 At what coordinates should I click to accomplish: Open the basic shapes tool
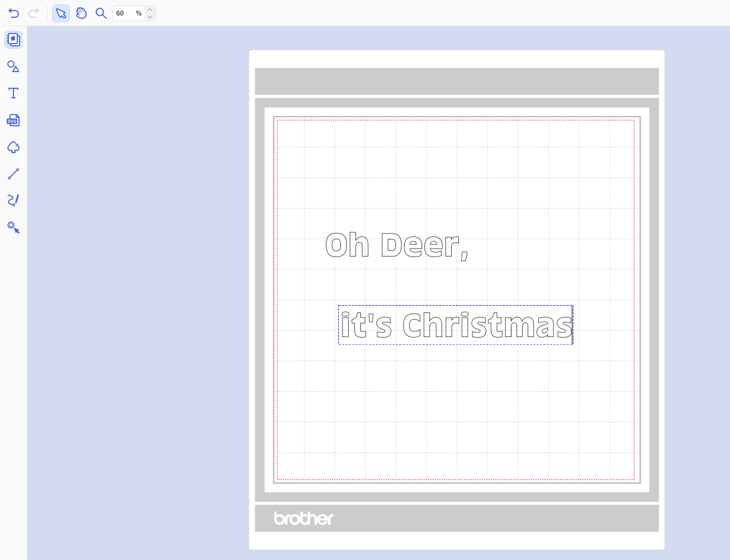tap(13, 67)
